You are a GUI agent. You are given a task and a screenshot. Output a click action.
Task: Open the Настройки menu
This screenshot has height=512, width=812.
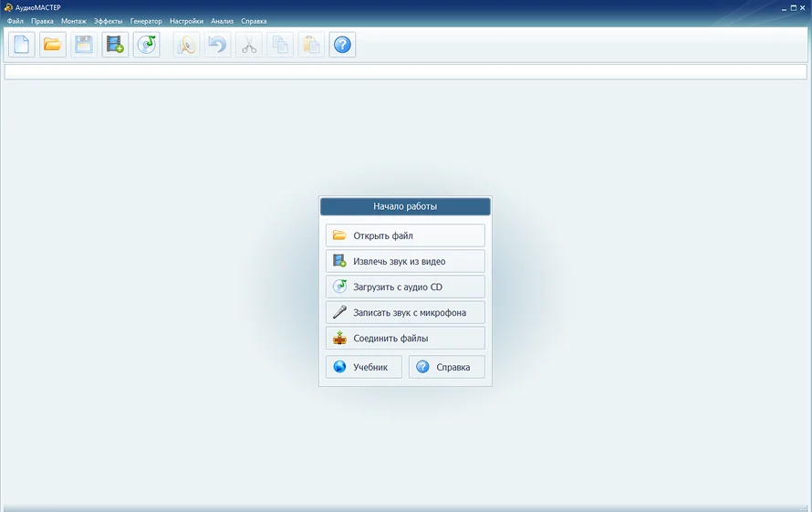pos(186,20)
